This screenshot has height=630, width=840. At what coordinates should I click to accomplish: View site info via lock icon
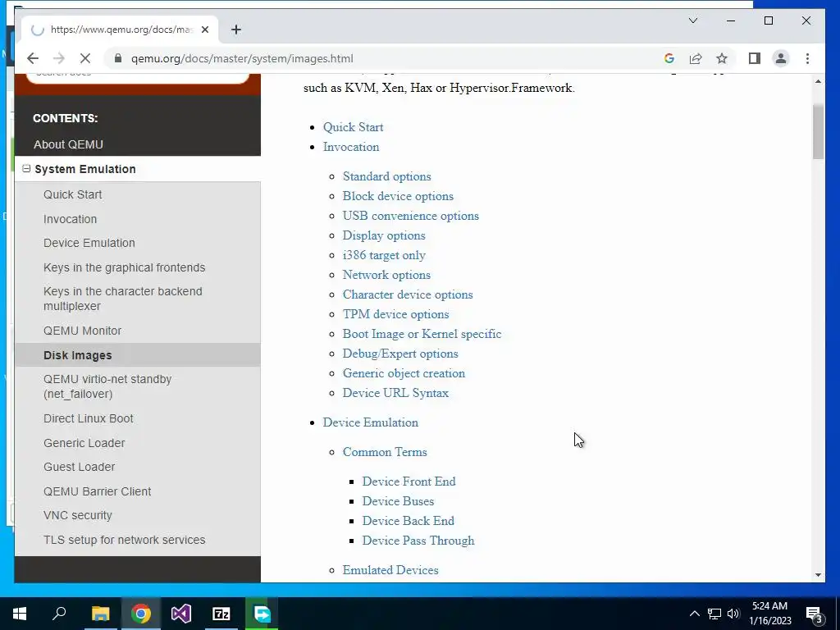tap(118, 58)
